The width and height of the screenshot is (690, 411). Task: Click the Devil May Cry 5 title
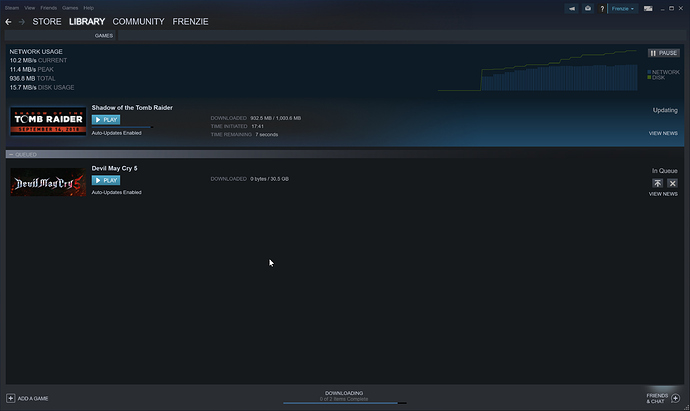pyautogui.click(x=114, y=169)
